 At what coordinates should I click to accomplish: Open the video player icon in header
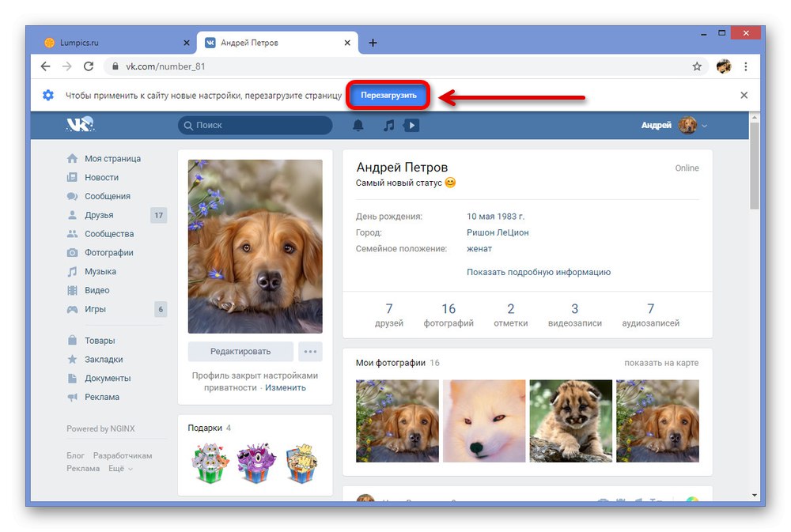pos(411,125)
